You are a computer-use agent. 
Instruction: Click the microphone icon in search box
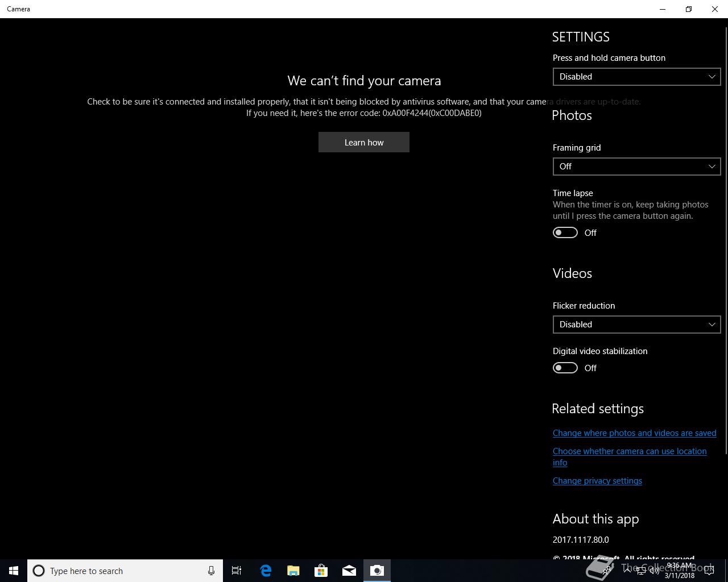click(x=211, y=571)
